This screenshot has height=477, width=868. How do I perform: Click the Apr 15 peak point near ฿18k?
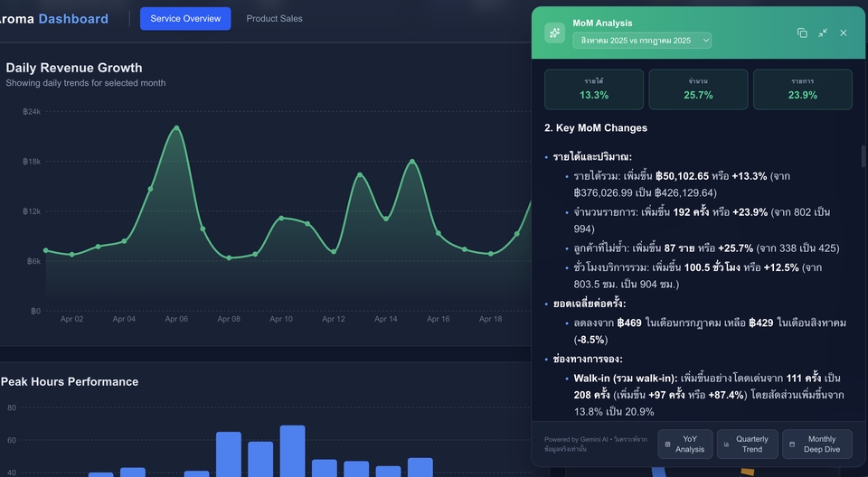(412, 162)
